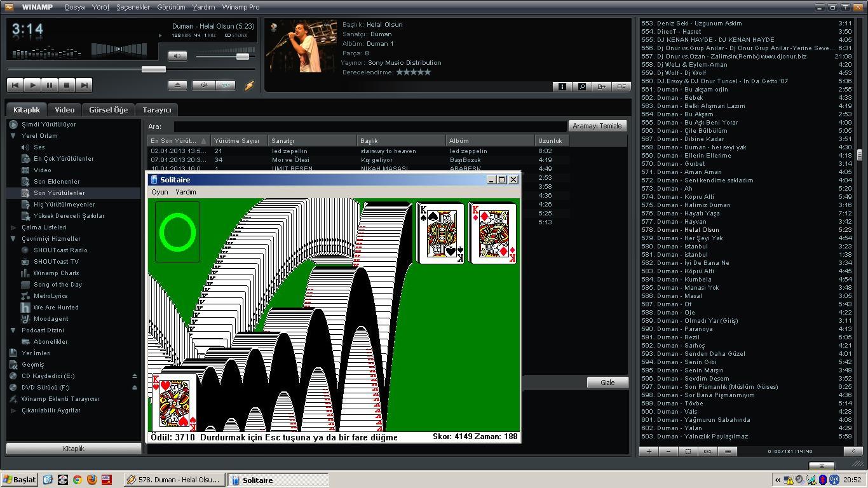Eject the DVD Sürücü (F:) drive
Image resolution: width=868 pixels, height=488 pixels.
click(134, 388)
